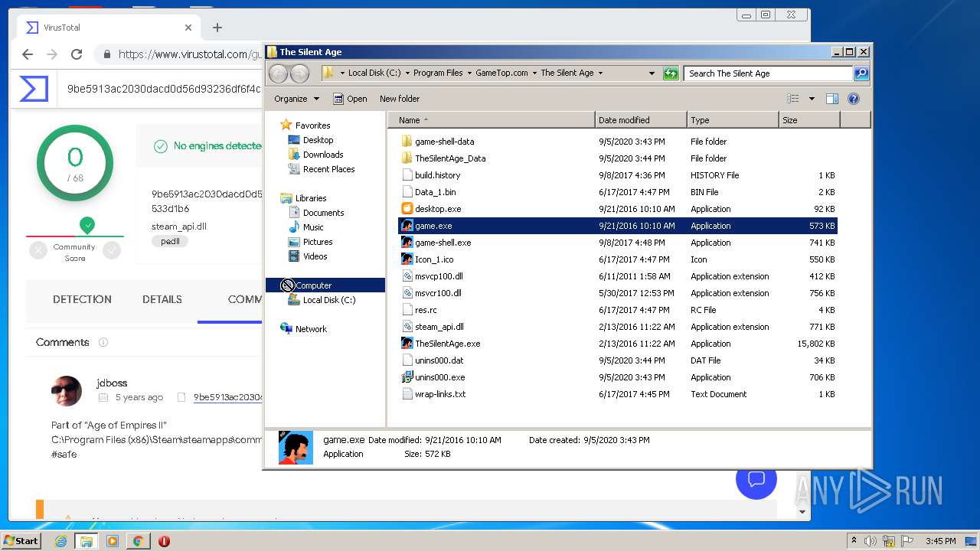Click the Chrome taskbar icon

138,541
